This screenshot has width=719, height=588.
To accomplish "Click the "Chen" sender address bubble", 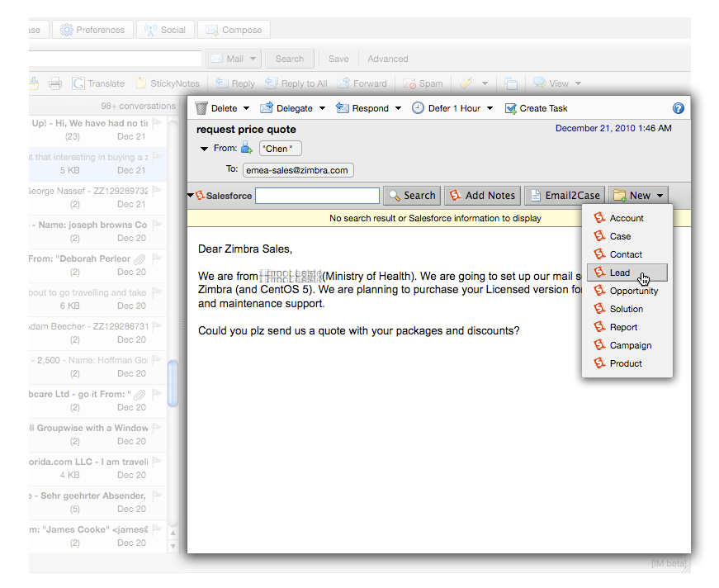I will [280, 149].
